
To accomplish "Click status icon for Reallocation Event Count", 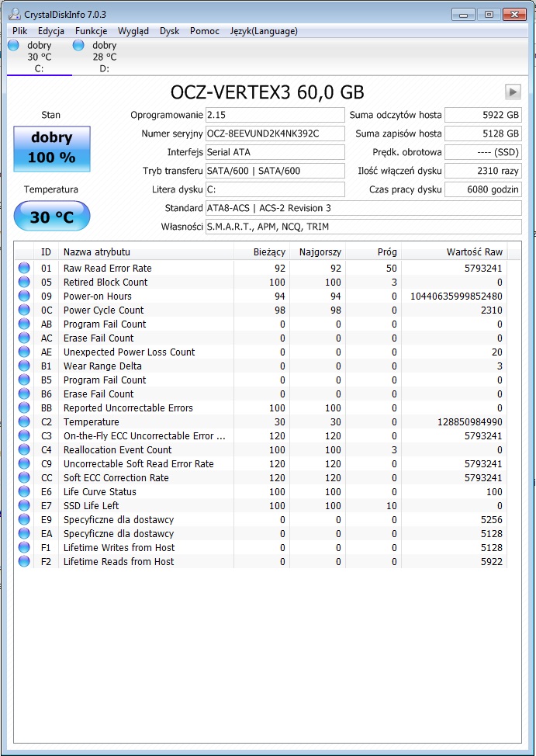I will coord(24,450).
